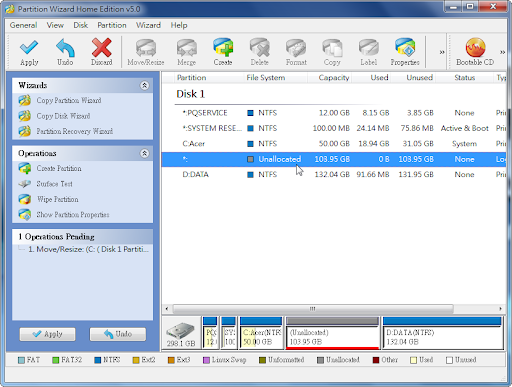Sort by Used column header

click(371, 78)
